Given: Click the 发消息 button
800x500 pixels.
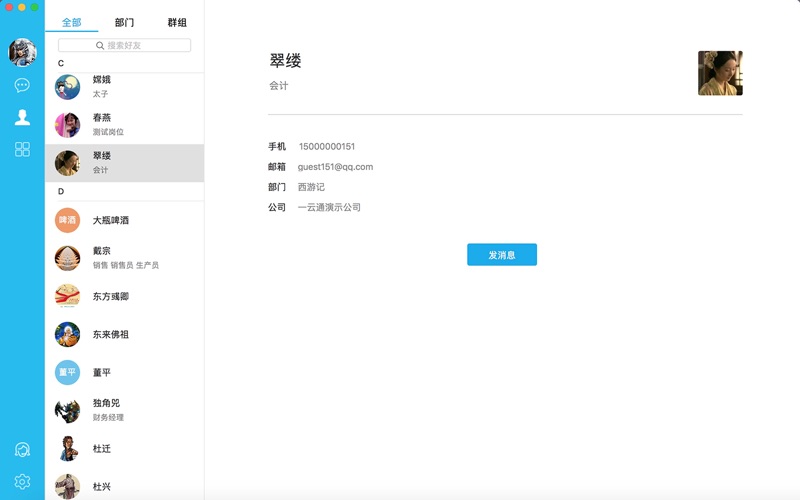Looking at the screenshot, I should pyautogui.click(x=501, y=255).
